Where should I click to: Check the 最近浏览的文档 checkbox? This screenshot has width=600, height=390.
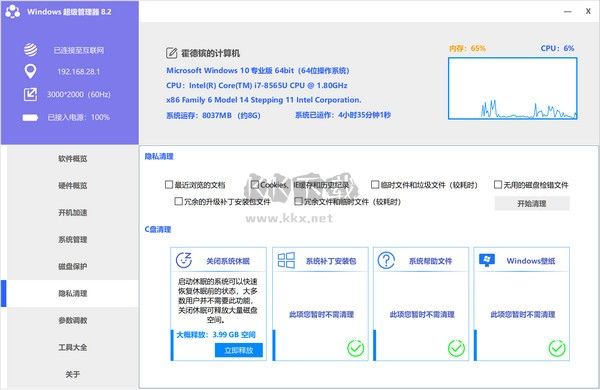[169, 185]
